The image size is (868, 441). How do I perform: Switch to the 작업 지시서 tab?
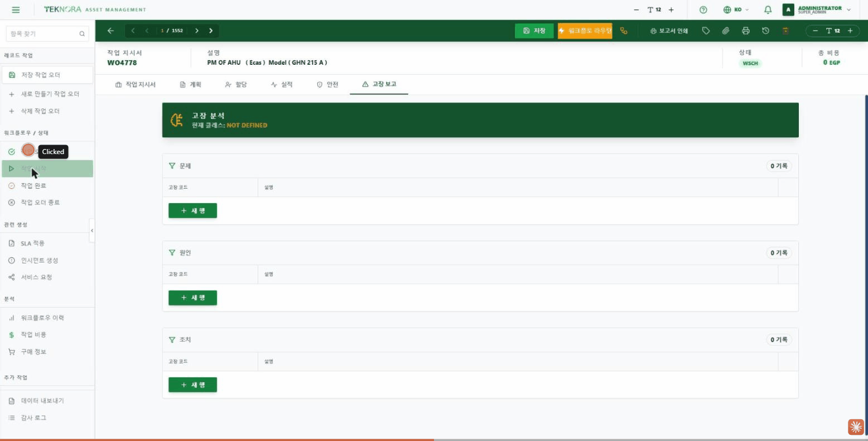pyautogui.click(x=135, y=84)
